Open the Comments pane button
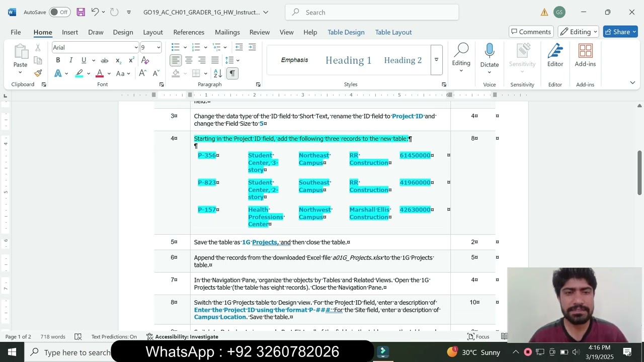The height and width of the screenshot is (362, 644). (531, 32)
